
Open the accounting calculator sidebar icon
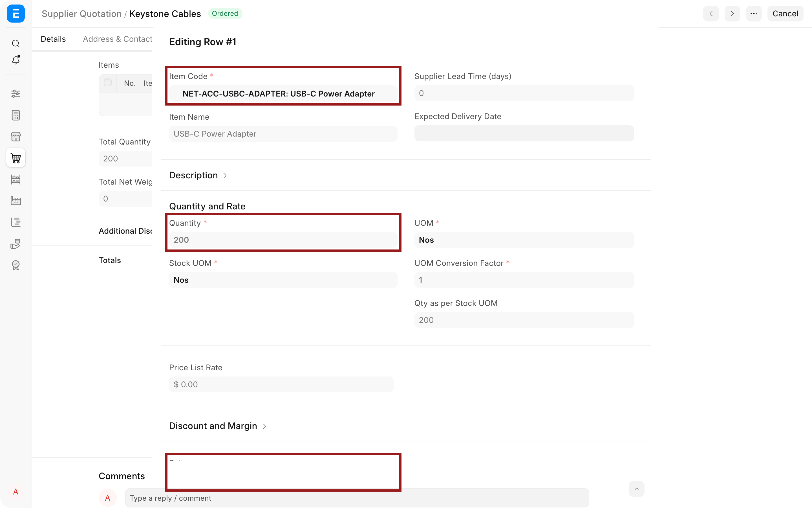pos(16,115)
